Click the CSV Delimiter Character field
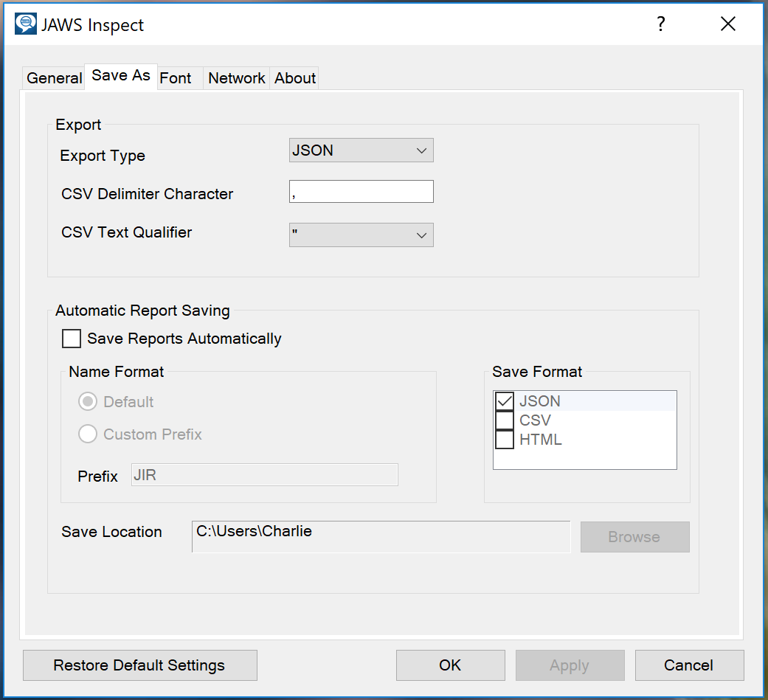The height and width of the screenshot is (700, 768). click(x=361, y=192)
